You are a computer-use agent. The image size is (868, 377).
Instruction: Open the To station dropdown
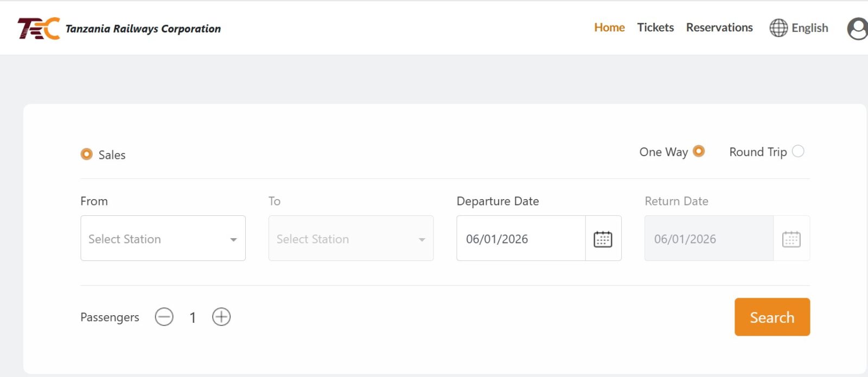pos(350,239)
